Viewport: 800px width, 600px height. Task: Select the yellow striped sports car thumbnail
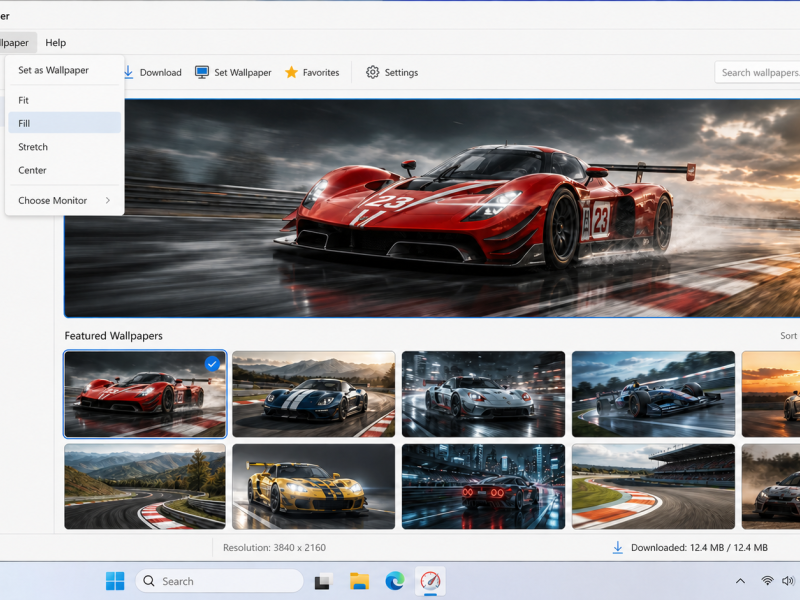(x=314, y=486)
